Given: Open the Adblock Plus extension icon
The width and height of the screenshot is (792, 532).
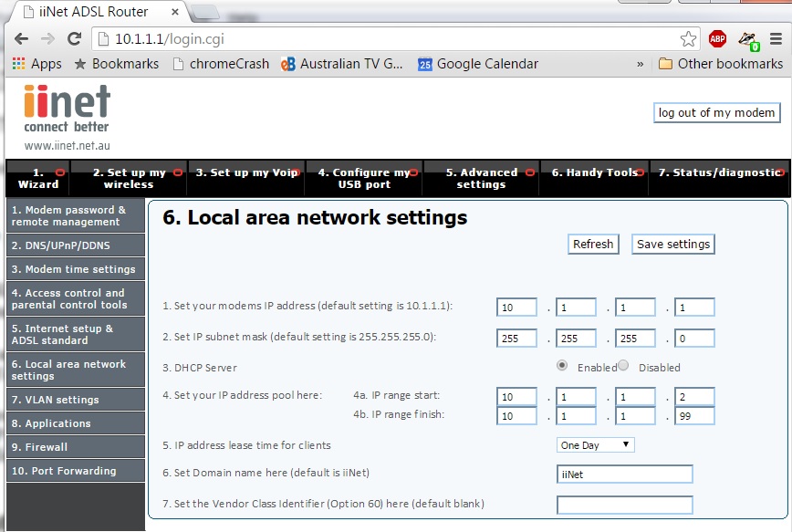Looking at the screenshot, I should 717,39.
